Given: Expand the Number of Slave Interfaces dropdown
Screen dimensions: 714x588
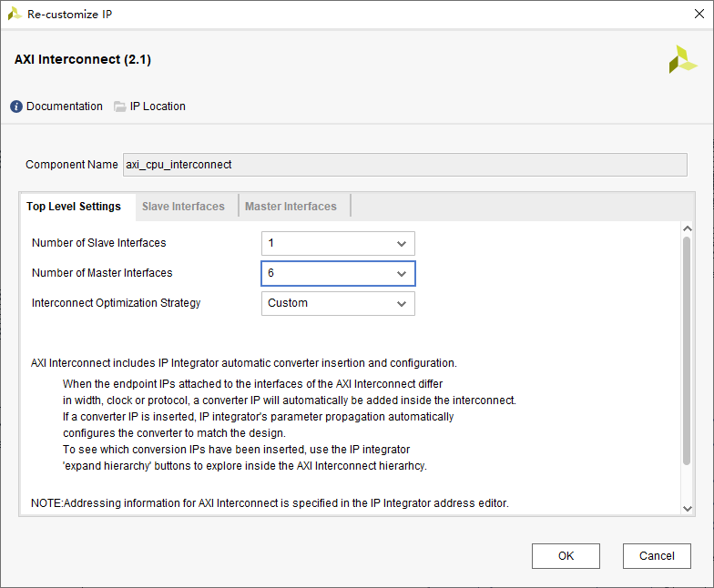Looking at the screenshot, I should [x=402, y=244].
